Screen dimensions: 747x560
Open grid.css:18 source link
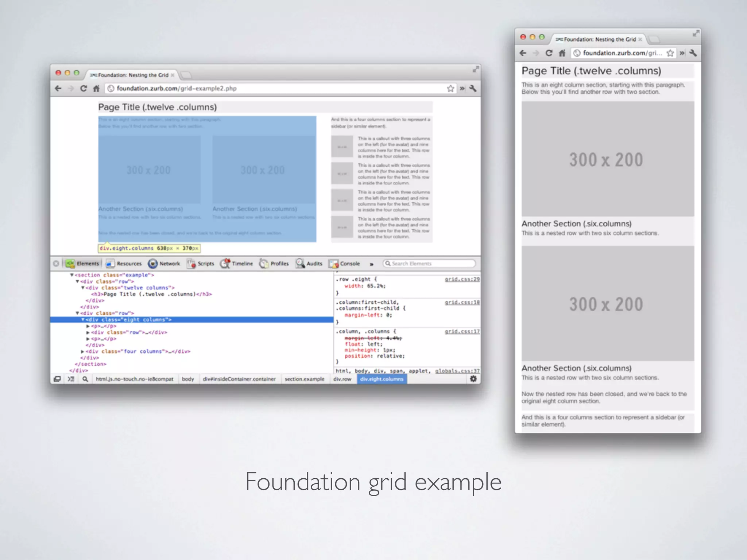[x=462, y=302]
